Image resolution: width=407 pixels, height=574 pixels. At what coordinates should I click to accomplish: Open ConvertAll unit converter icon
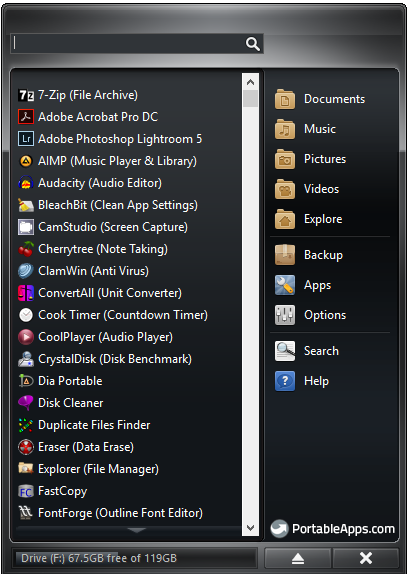[x=26, y=293]
